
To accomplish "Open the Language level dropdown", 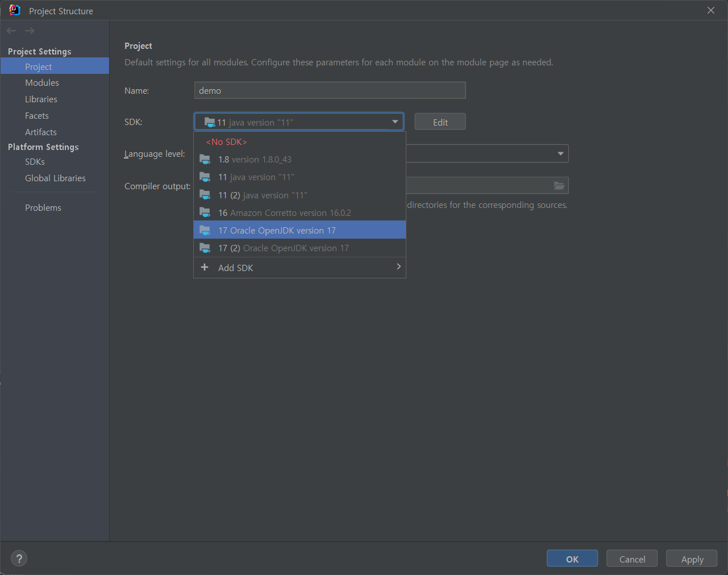I will pos(560,153).
